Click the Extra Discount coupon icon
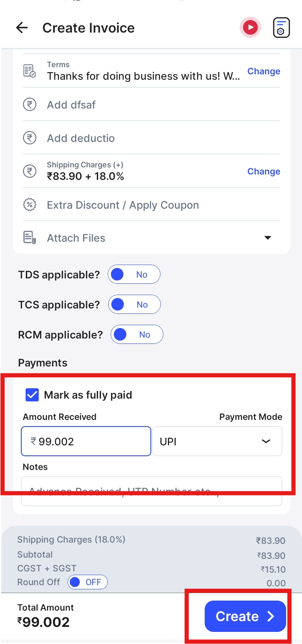This screenshot has width=302, height=644. click(x=29, y=205)
